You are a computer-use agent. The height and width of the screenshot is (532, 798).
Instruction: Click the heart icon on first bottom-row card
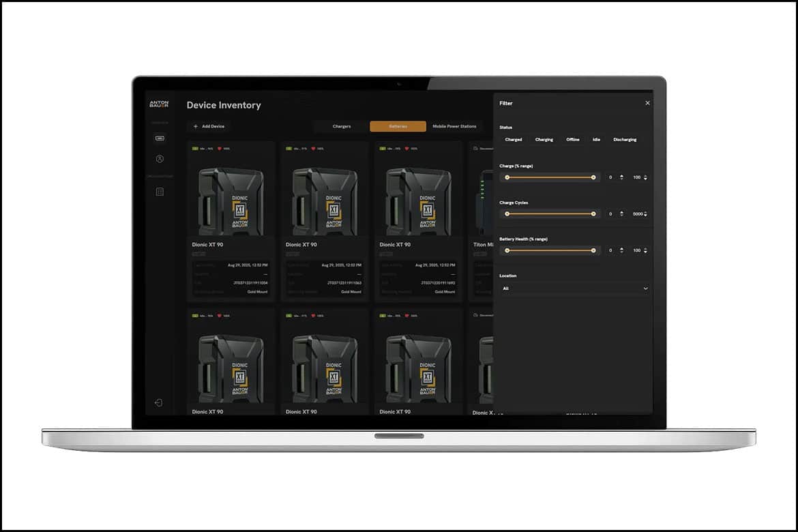220,316
